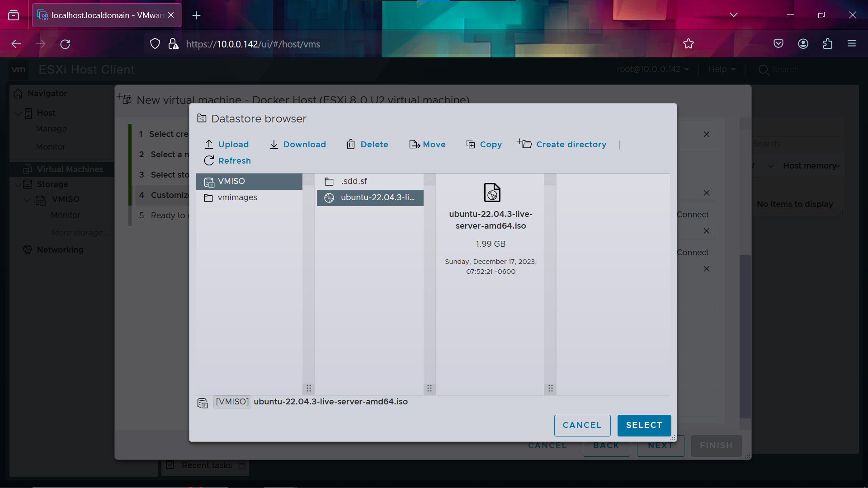This screenshot has width=868, height=488.
Task: Click the datastore icon beside the path
Action: point(203,403)
